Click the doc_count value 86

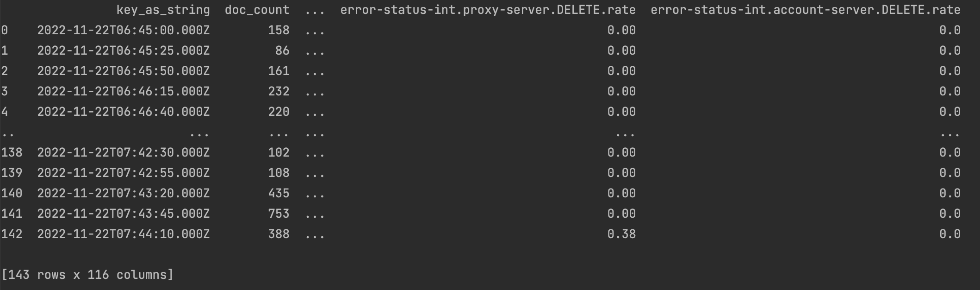pyautogui.click(x=282, y=50)
